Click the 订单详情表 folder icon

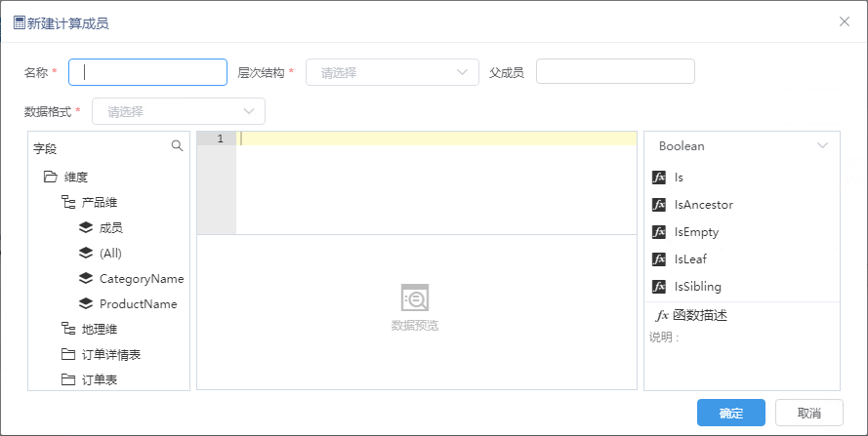pyautogui.click(x=68, y=354)
